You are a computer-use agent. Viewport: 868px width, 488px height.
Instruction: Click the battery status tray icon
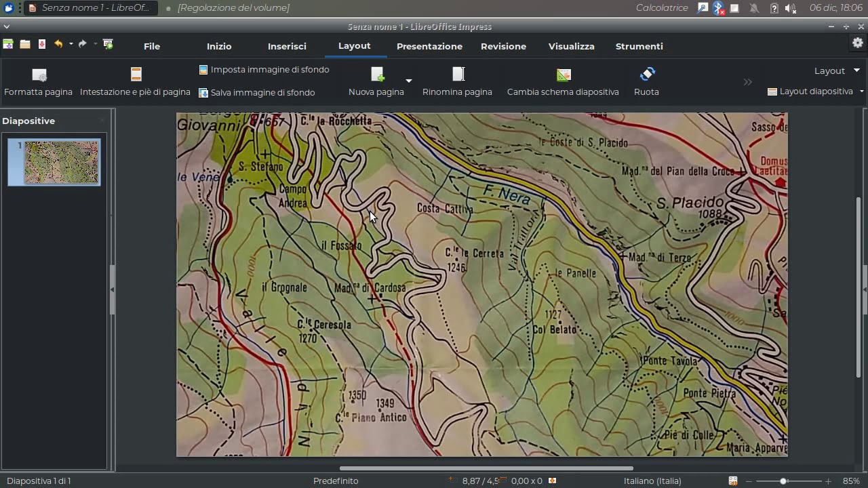click(x=774, y=8)
